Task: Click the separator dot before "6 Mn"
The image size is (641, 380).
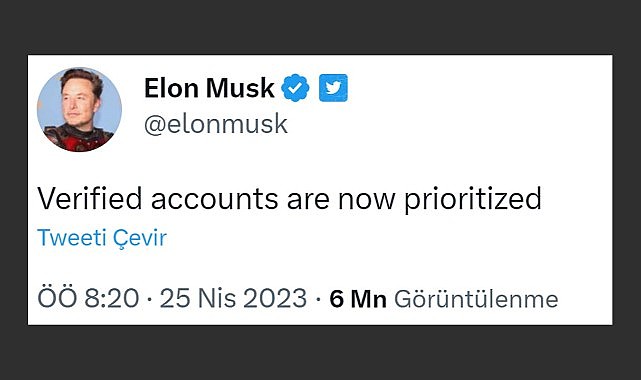Action: pyautogui.click(x=318, y=300)
